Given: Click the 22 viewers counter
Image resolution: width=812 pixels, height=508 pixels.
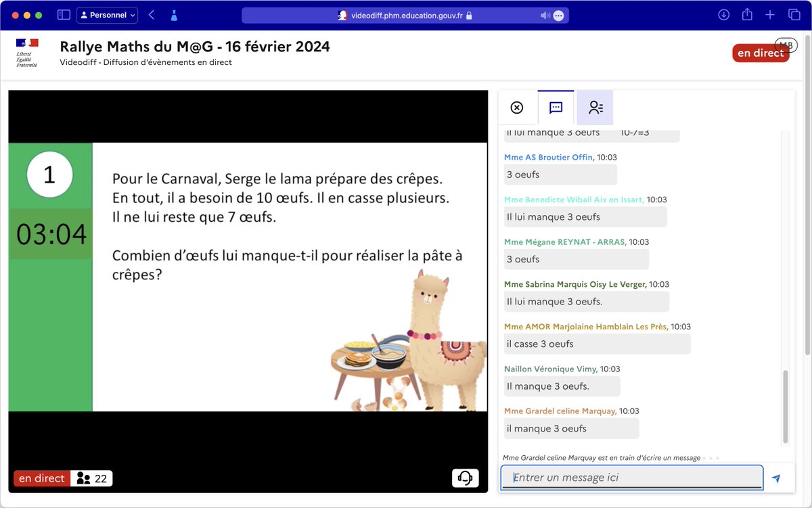Looking at the screenshot, I should pyautogui.click(x=92, y=478).
